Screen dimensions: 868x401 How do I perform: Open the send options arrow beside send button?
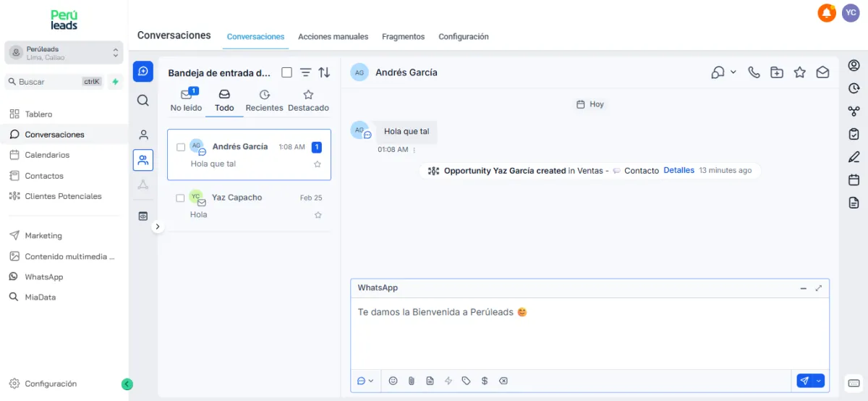pyautogui.click(x=819, y=381)
